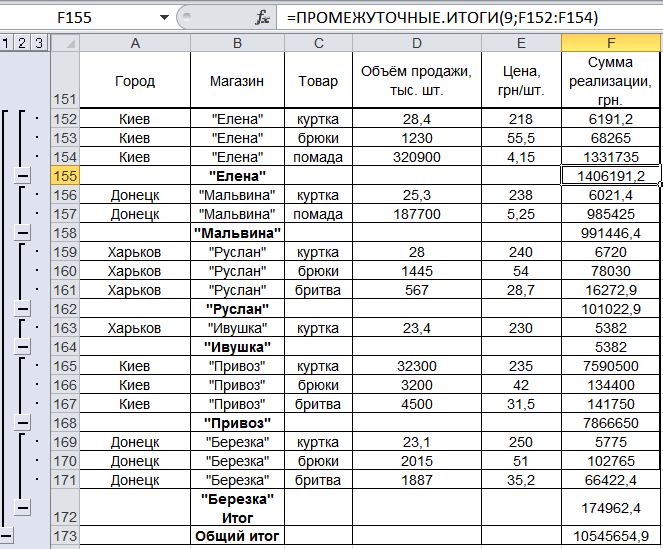Select "помада" cell in row 157
Image resolution: width=663 pixels, height=549 pixels.
(x=318, y=214)
